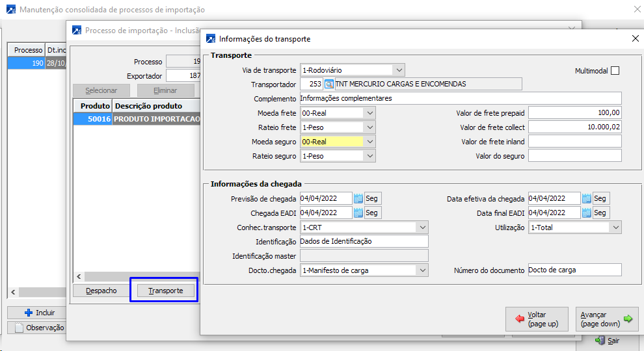The width and height of the screenshot is (644, 351).
Task: Close the Informações do transporte dialog
Action: pyautogui.click(x=636, y=39)
